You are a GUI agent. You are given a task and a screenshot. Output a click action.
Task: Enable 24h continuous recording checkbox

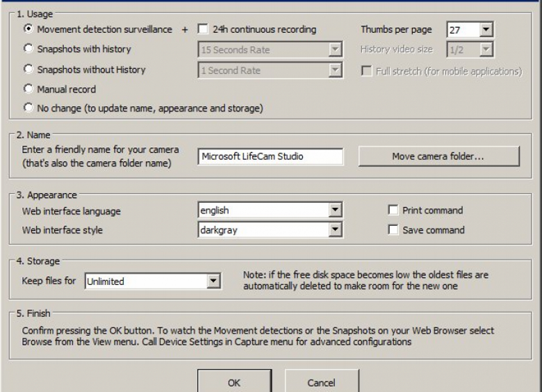203,29
